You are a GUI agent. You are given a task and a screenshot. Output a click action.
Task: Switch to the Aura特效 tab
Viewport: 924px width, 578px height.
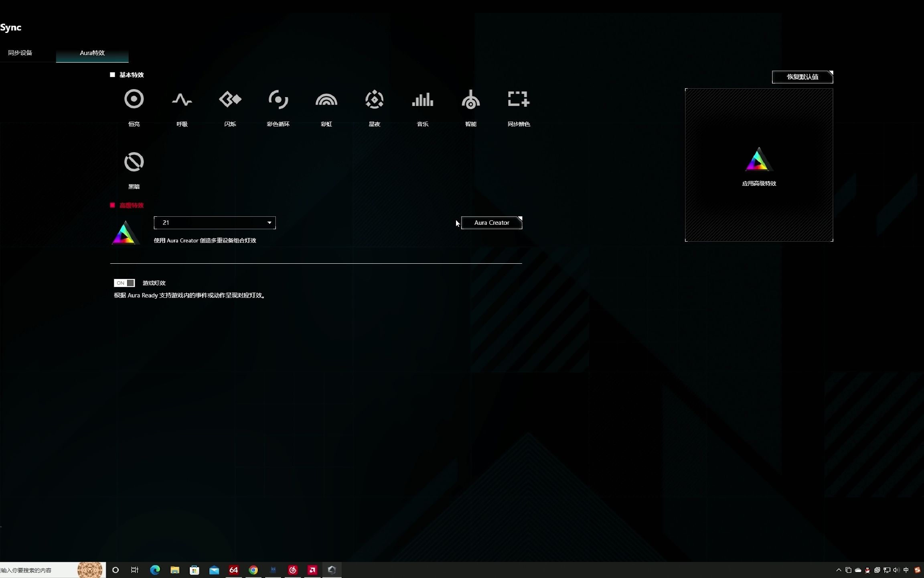point(92,53)
